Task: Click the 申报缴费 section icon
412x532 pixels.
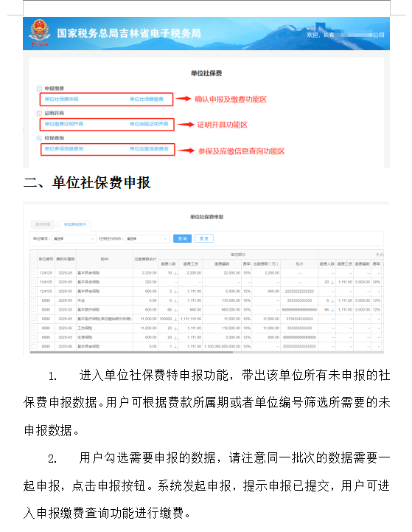Action: click(39, 89)
